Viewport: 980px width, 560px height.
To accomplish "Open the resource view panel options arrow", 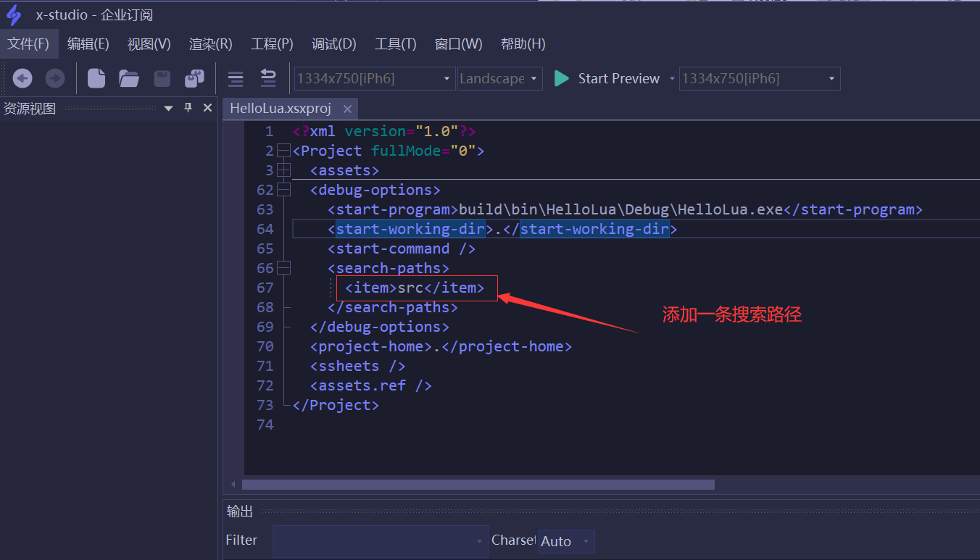I will (x=169, y=109).
